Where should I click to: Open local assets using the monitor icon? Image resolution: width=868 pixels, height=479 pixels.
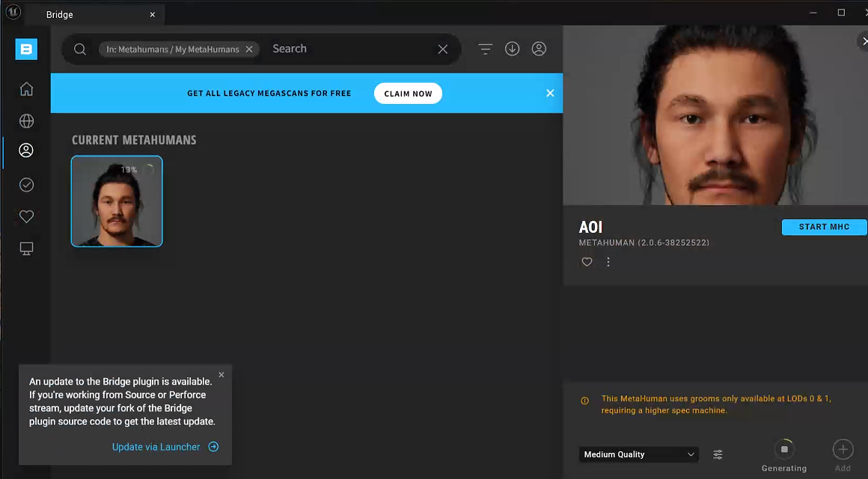coord(26,248)
